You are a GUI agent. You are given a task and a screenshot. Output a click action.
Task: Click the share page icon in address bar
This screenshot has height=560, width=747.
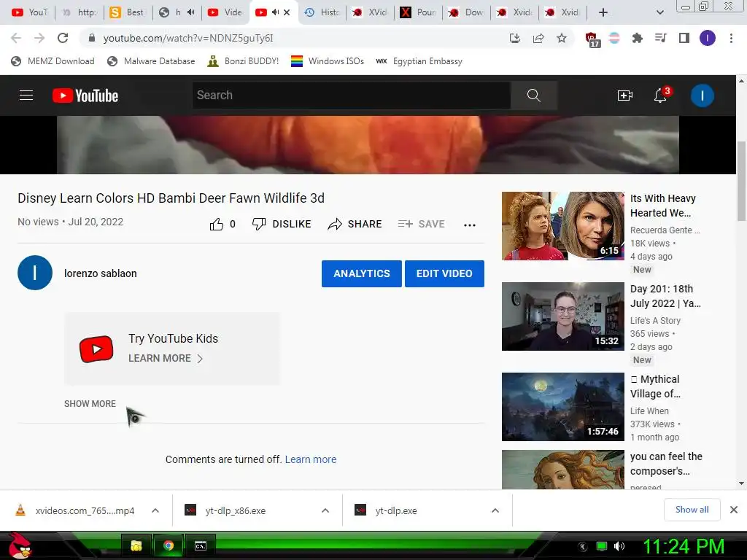538,38
